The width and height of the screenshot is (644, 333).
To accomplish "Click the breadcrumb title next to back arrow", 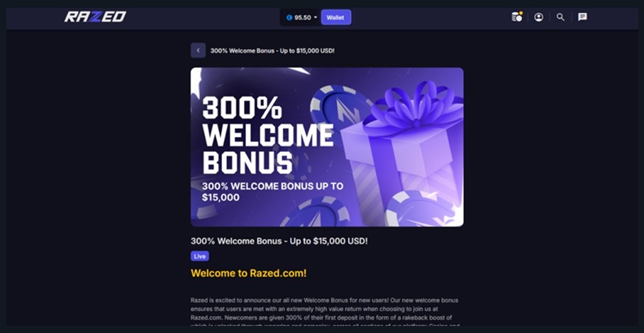I will click(272, 51).
